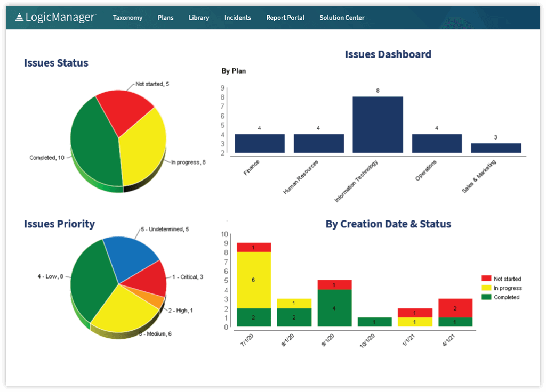Open the Plans menu
Screen dimensions: 546x392
[165, 17]
